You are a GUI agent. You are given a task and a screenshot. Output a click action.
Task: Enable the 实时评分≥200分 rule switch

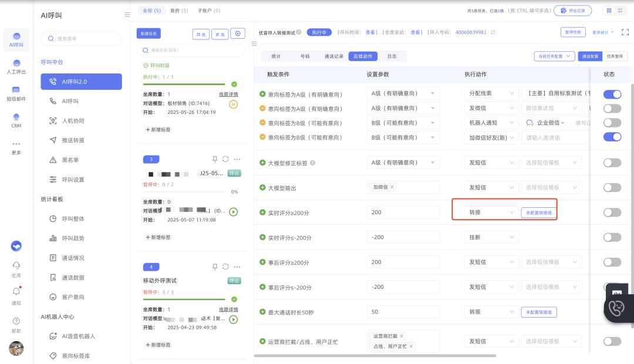tap(612, 213)
